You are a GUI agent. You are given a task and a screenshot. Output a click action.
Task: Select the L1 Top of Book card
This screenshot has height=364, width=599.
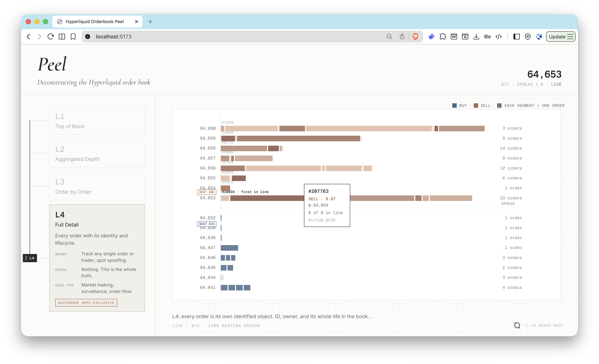[97, 120]
